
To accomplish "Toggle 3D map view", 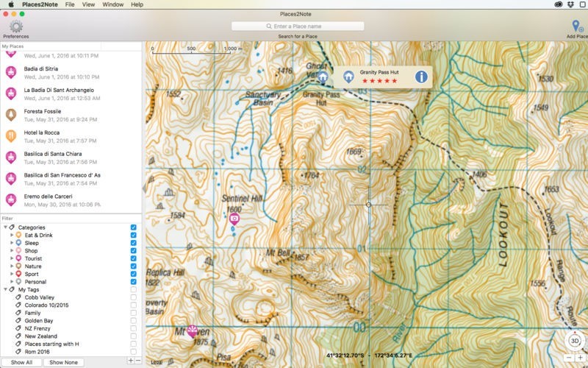I will 575,341.
